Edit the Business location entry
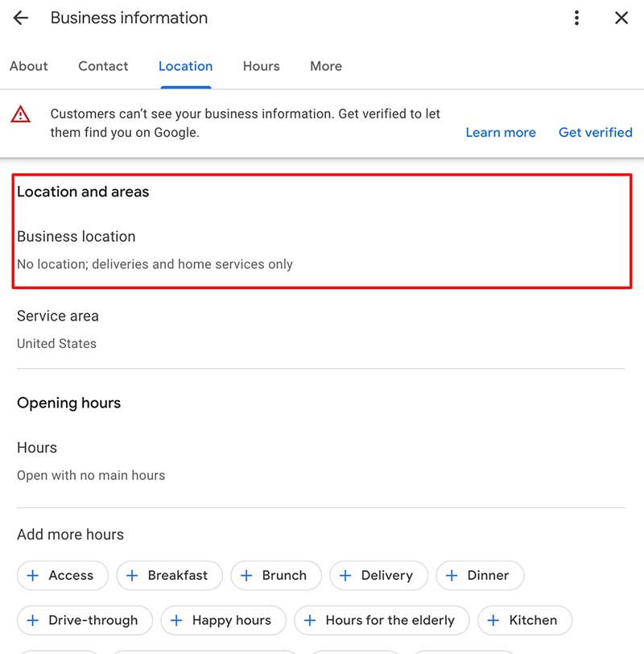The image size is (644, 654). [155, 250]
